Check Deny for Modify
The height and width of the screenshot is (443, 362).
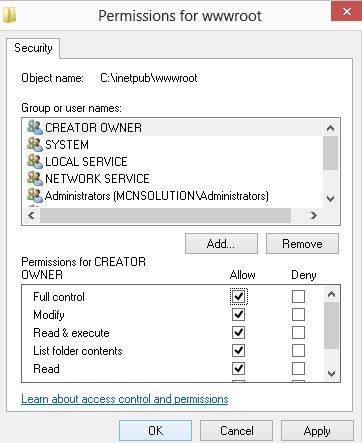pyautogui.click(x=298, y=314)
